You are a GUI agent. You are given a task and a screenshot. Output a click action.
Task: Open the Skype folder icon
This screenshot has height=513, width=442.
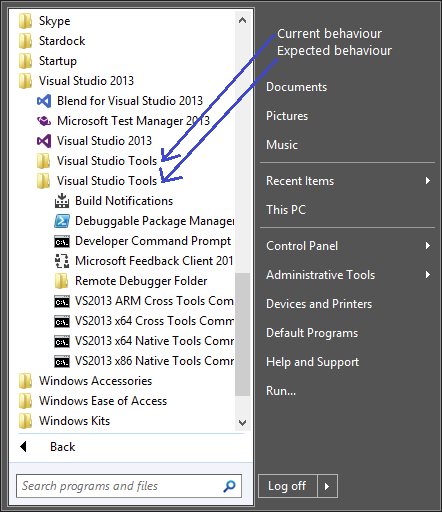coord(25,21)
